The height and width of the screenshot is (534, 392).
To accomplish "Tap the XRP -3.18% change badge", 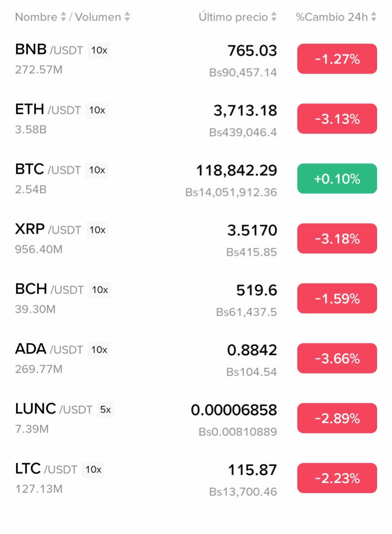I will click(337, 239).
